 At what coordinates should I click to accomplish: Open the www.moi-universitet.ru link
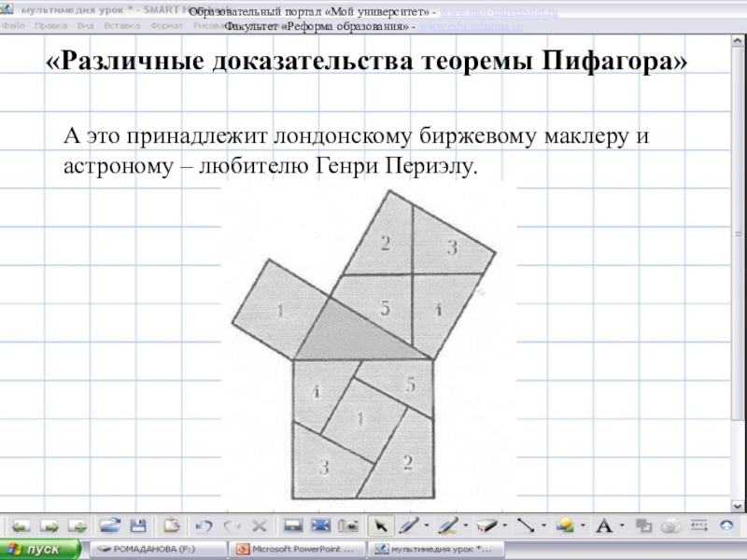[499, 12]
